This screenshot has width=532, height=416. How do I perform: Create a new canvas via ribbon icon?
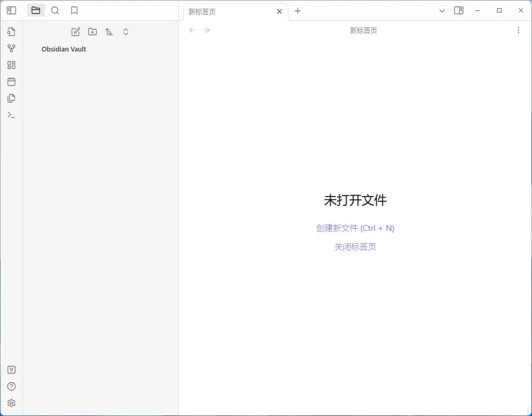click(11, 65)
